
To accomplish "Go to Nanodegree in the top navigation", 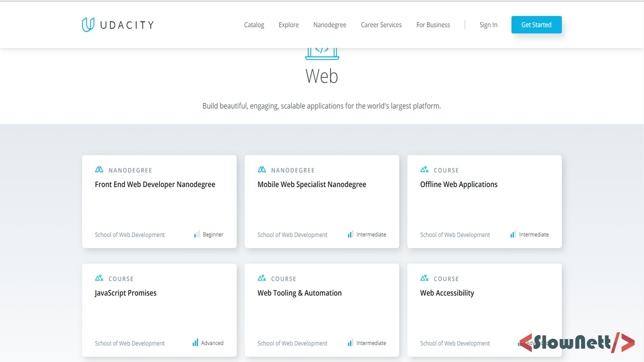I will coord(330,25).
